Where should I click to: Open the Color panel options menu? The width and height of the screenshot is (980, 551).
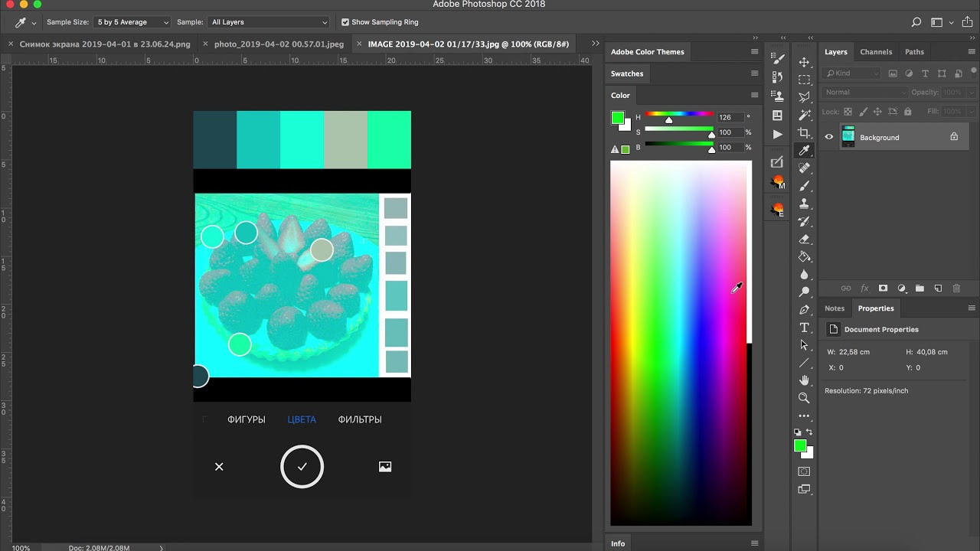tap(754, 96)
